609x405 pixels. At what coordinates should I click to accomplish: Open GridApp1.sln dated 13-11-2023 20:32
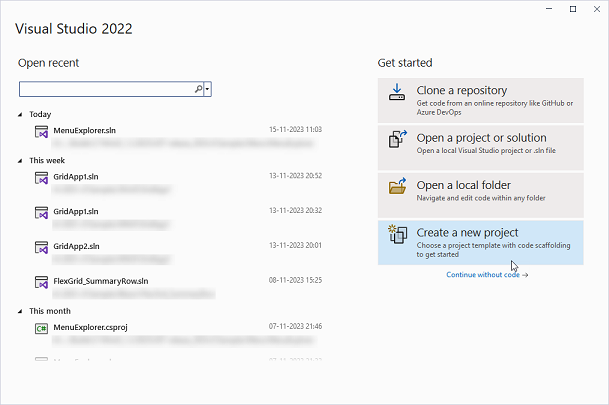76,211
